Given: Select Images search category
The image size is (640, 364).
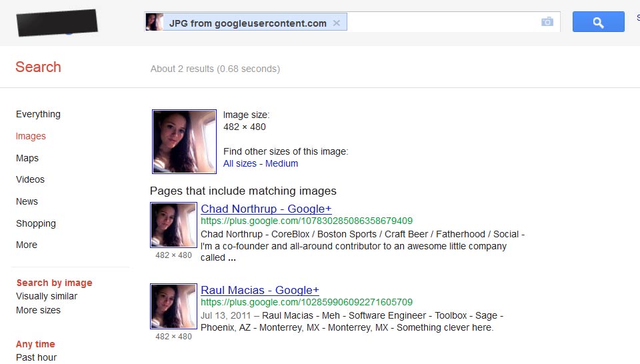Looking at the screenshot, I should (x=31, y=136).
